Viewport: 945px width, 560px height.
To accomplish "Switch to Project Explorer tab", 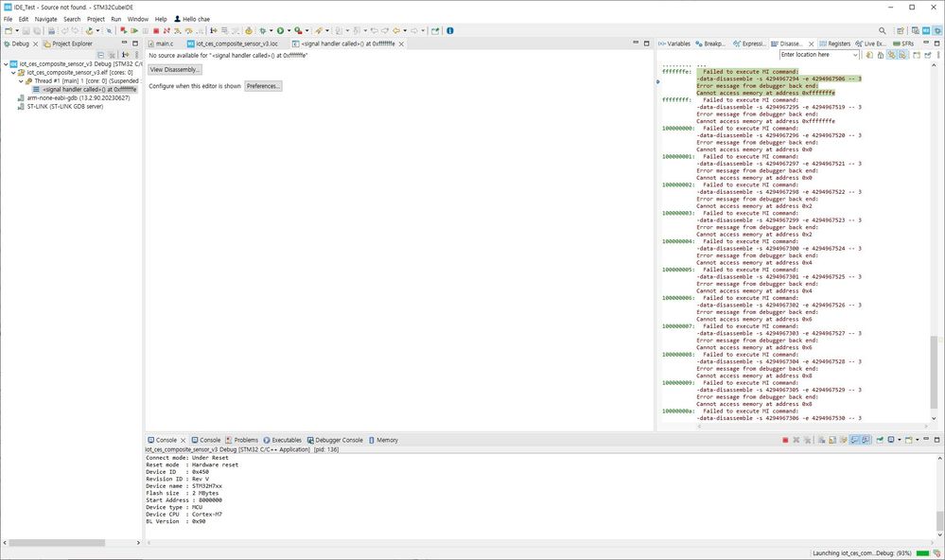I will (x=67, y=44).
